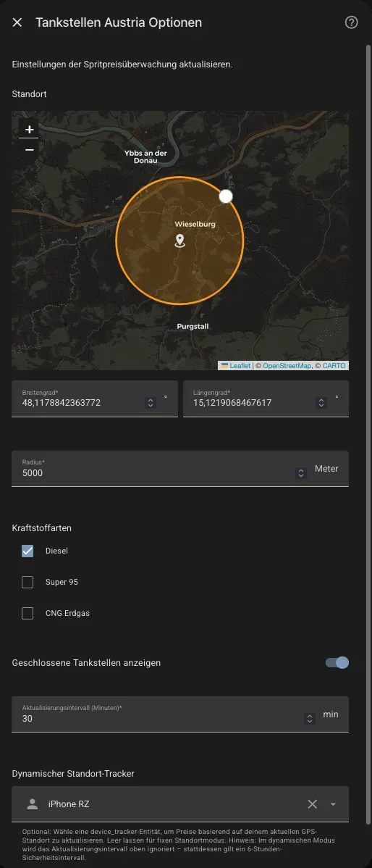Image resolution: width=372 pixels, height=868 pixels.
Task: Zoom in on the map
Action: click(29, 129)
